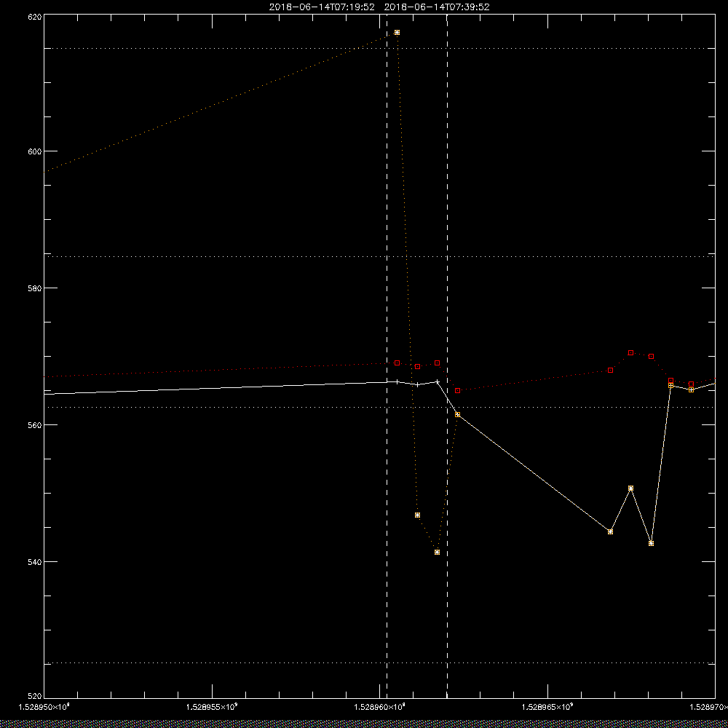Click the x-axis label 1.528950×10⁹

point(44,707)
